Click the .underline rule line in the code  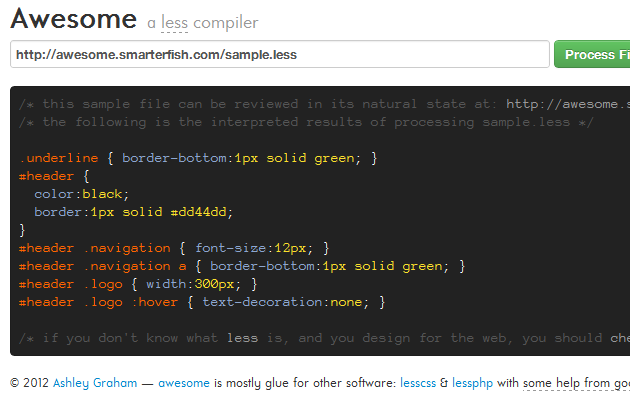pyautogui.click(x=198, y=158)
